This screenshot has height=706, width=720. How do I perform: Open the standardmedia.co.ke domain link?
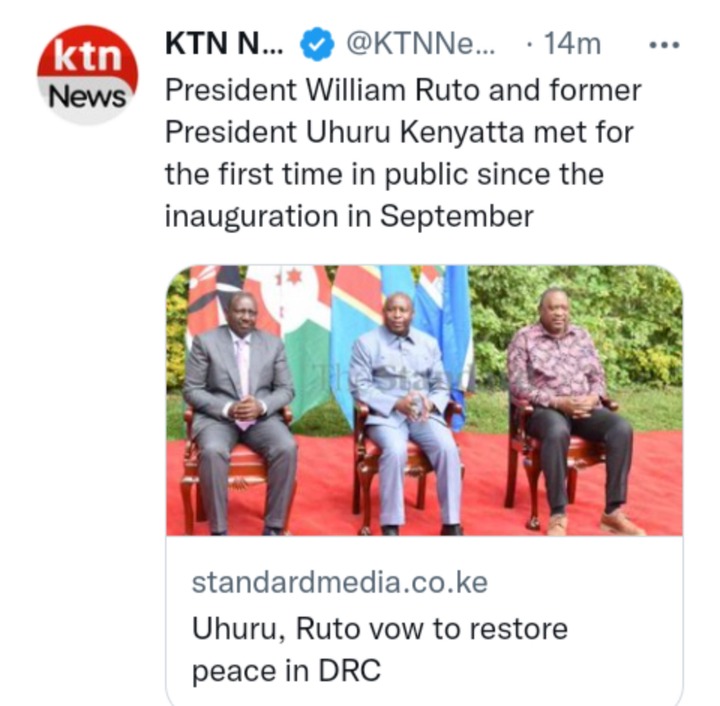340,583
